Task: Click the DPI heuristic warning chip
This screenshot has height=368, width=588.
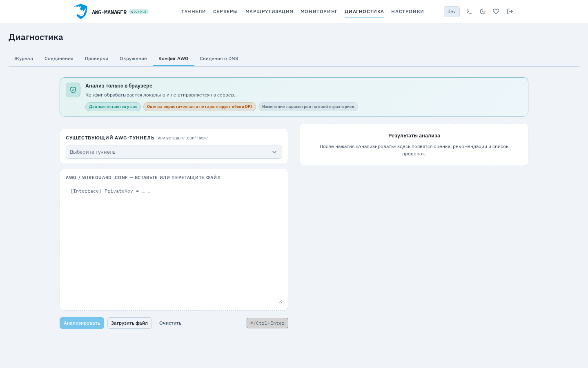Action: [x=200, y=107]
